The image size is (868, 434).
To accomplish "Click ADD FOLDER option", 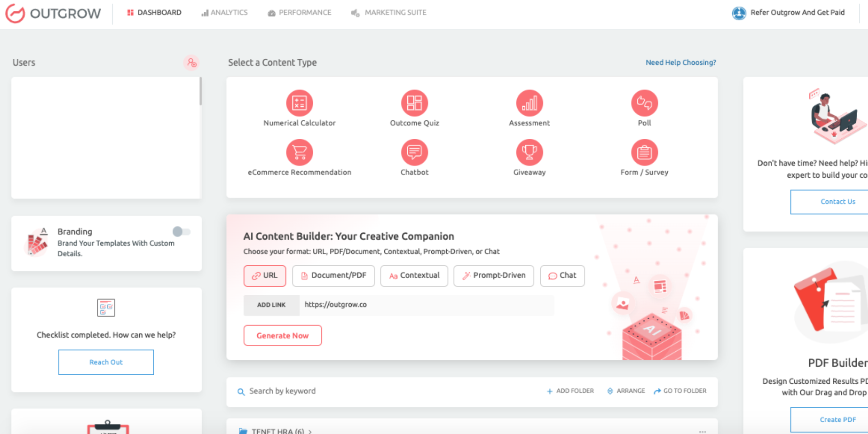I will tap(571, 391).
